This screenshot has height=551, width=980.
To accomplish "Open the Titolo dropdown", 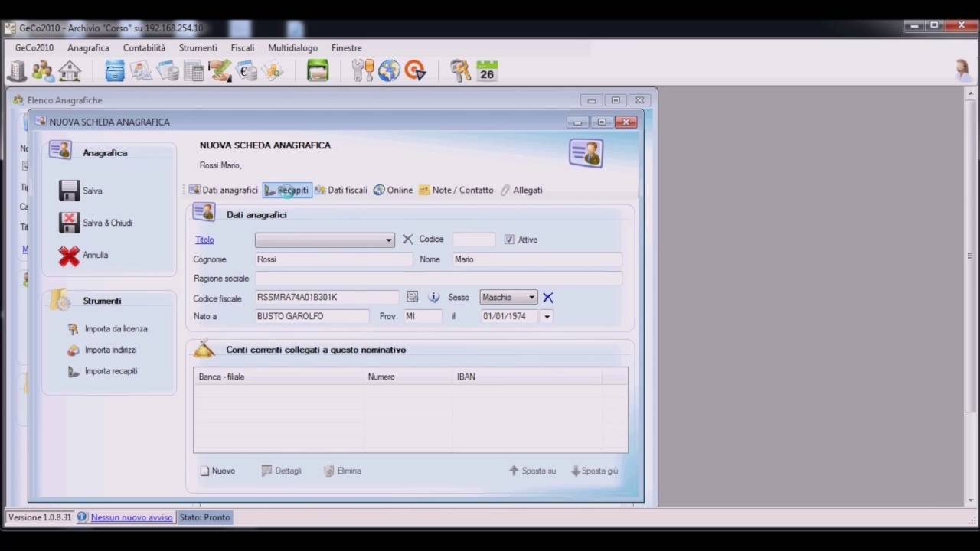I will tap(325, 240).
